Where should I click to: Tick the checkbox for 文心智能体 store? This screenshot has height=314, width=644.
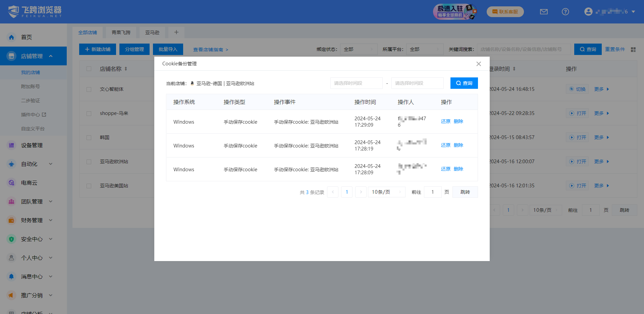(x=89, y=89)
